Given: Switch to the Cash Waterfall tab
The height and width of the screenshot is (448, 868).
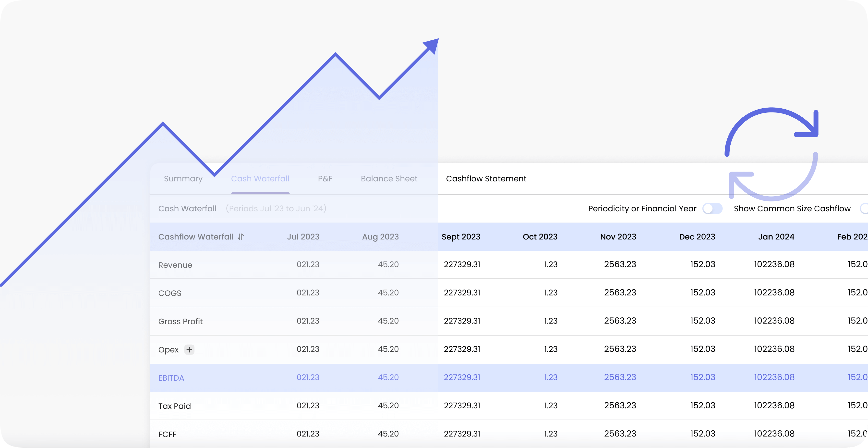Looking at the screenshot, I should (260, 179).
